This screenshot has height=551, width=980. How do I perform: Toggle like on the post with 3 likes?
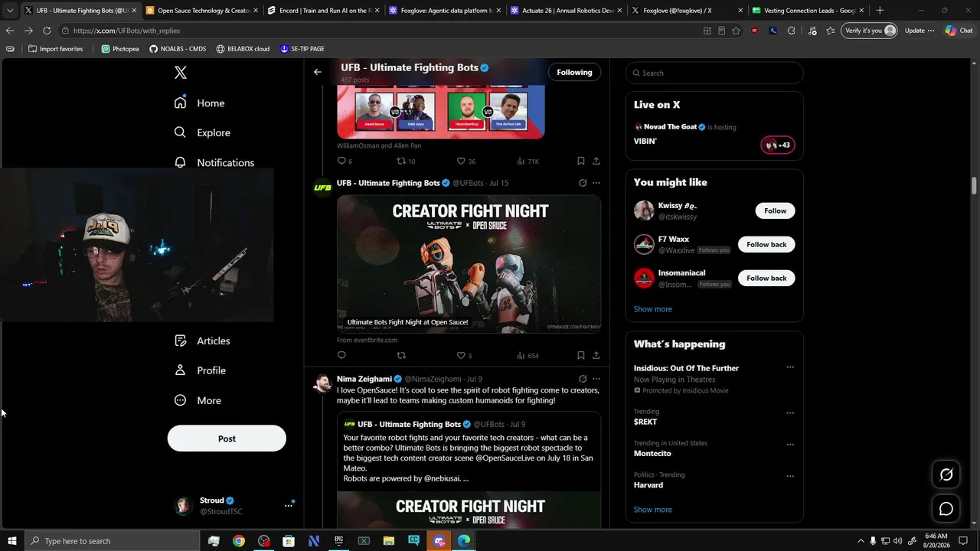pos(464,355)
